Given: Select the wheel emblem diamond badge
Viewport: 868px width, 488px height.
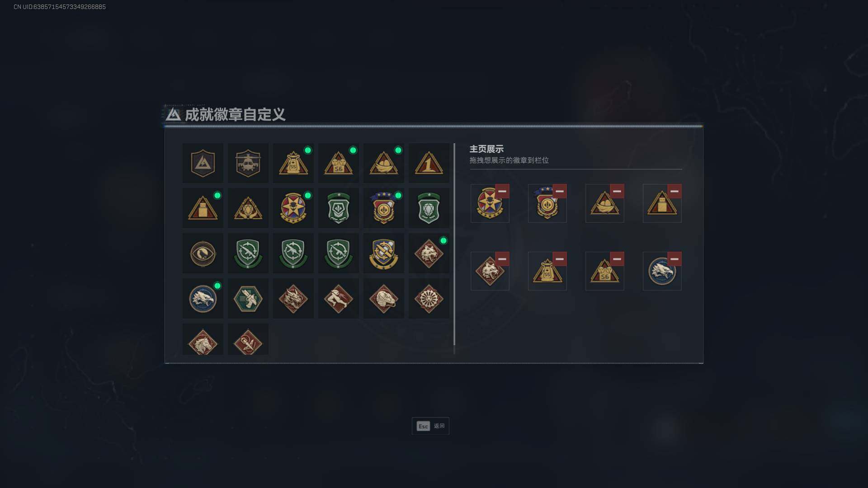Looking at the screenshot, I should 429,299.
